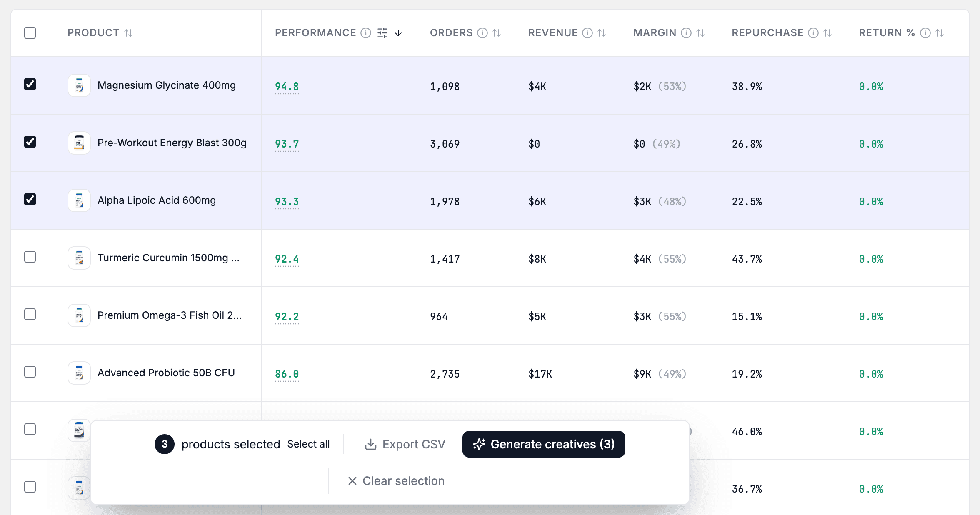980x515 pixels.
Task: Sort by Repurchase column arrows
Action: 827,33
